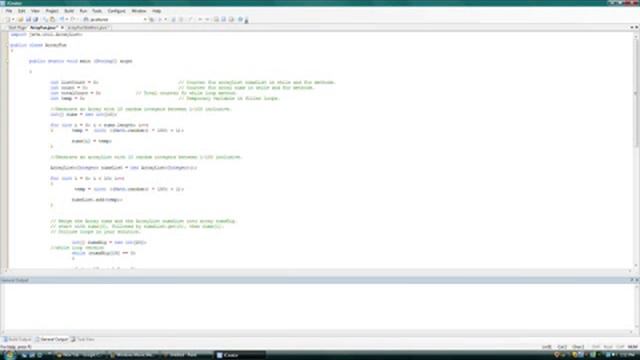Expand the Undo history dropdown arrow
Image resolution: width=640 pixels, height=360 pixels.
coord(67,20)
